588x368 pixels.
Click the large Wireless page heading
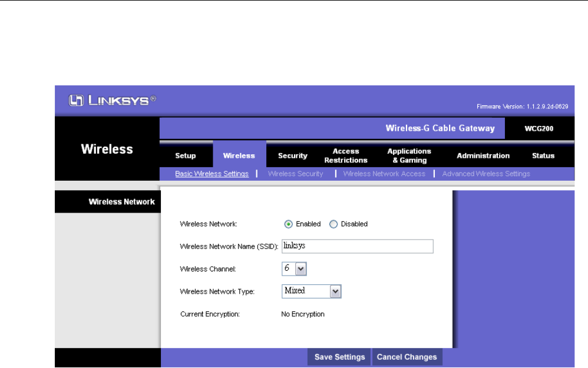[x=107, y=149]
